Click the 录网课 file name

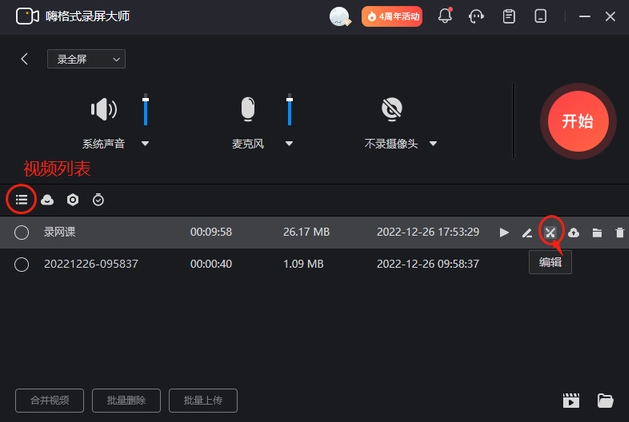click(60, 232)
